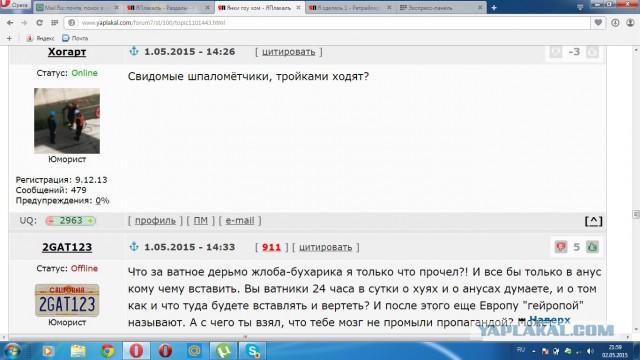This screenshot has height=360, width=640.
Task: Open Windows Explorer from the taskbar
Action: click(78, 351)
